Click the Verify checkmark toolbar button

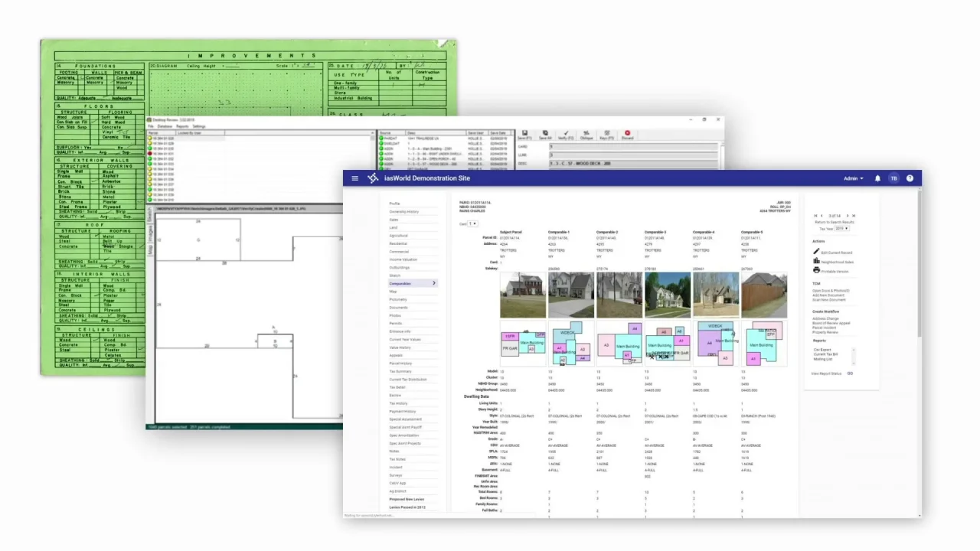point(566,135)
